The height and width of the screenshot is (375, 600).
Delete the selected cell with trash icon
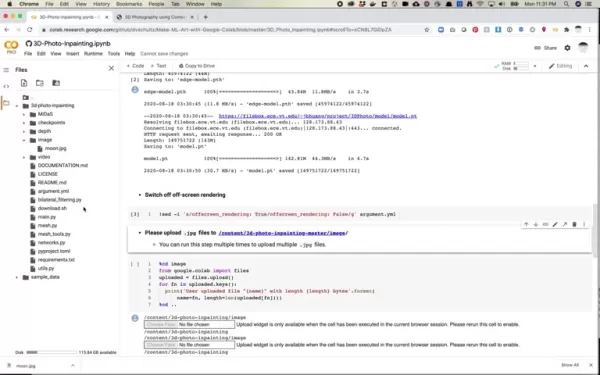click(x=574, y=225)
